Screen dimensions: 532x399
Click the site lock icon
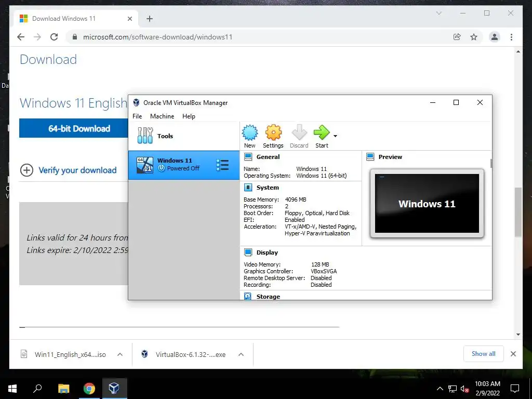pyautogui.click(x=75, y=37)
